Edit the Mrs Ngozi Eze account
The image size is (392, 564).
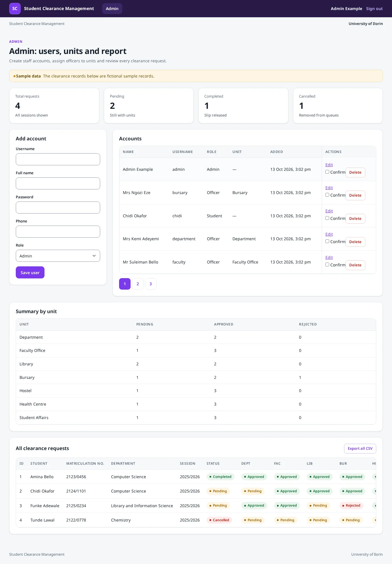[x=329, y=188]
